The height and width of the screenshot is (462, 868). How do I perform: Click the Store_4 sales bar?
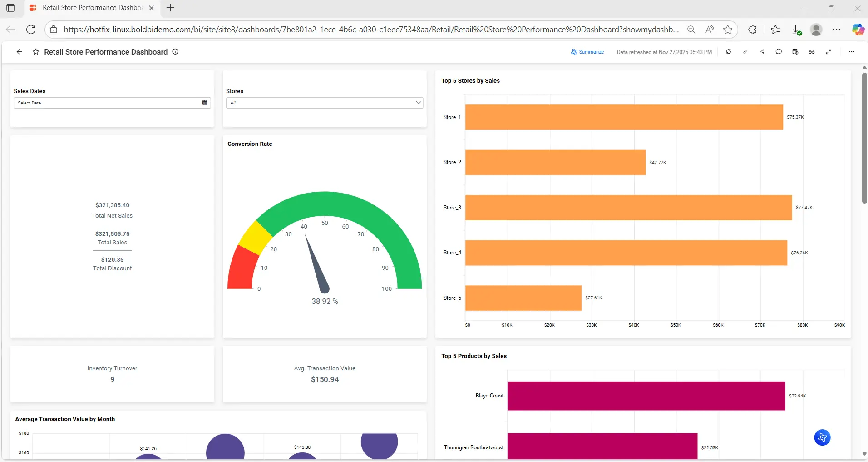[x=626, y=253]
